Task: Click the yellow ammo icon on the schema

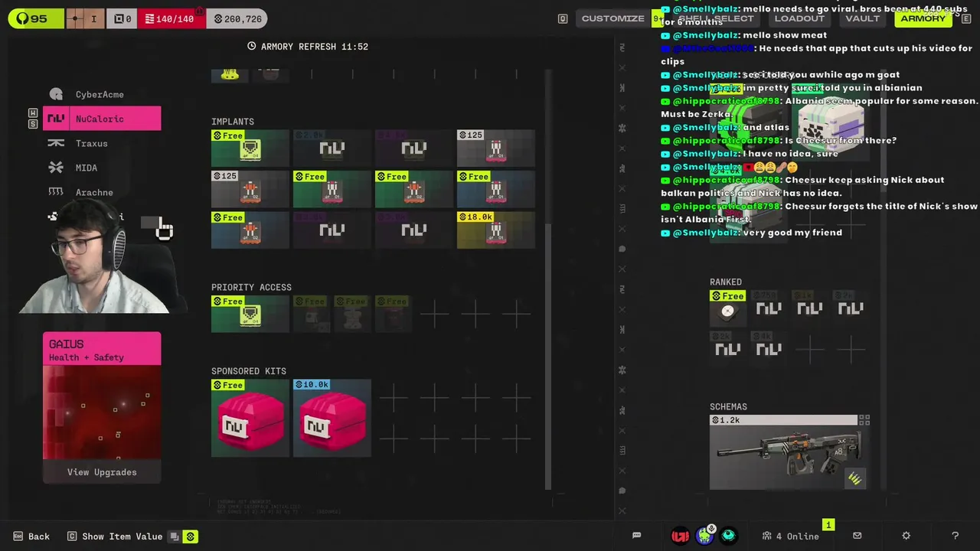Action: coord(854,479)
